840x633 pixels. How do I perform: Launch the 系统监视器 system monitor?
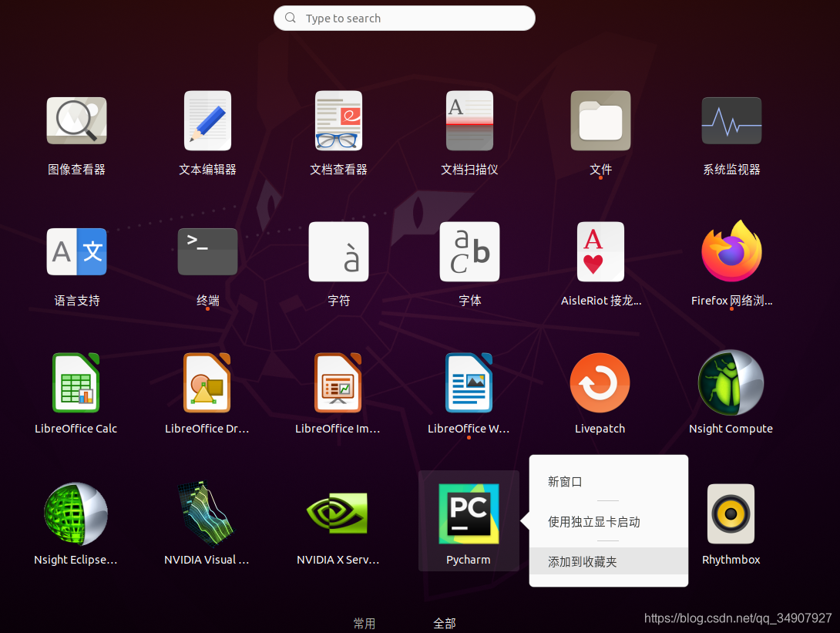731,120
